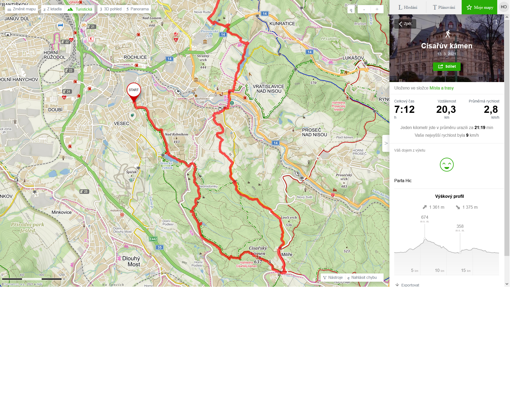Click the 674 m peak on elevation profile
This screenshot has height=411, width=532.
[424, 238]
